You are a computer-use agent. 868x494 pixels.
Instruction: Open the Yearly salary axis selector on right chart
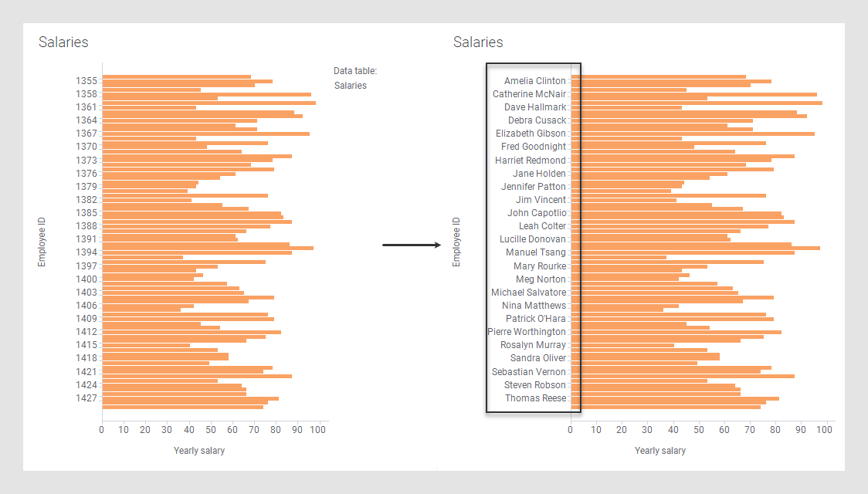(x=660, y=451)
